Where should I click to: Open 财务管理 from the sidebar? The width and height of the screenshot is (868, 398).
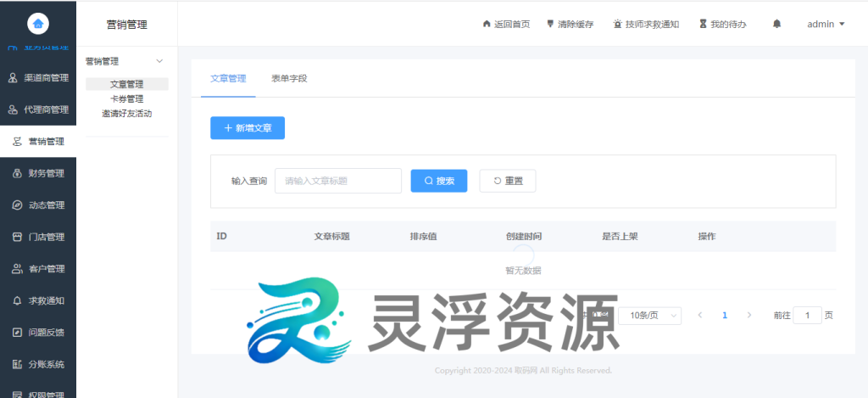click(x=37, y=173)
